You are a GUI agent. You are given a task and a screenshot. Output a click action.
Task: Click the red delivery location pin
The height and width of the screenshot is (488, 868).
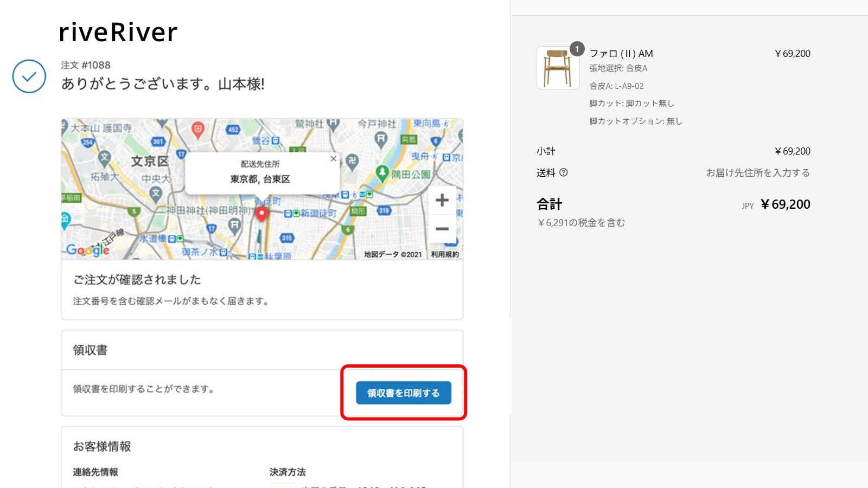point(261,213)
